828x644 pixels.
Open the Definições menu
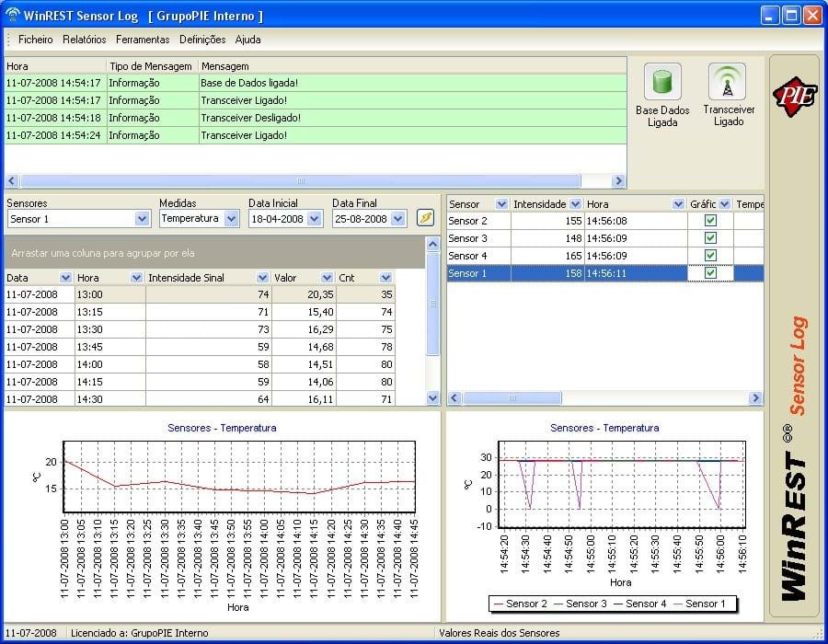point(202,39)
